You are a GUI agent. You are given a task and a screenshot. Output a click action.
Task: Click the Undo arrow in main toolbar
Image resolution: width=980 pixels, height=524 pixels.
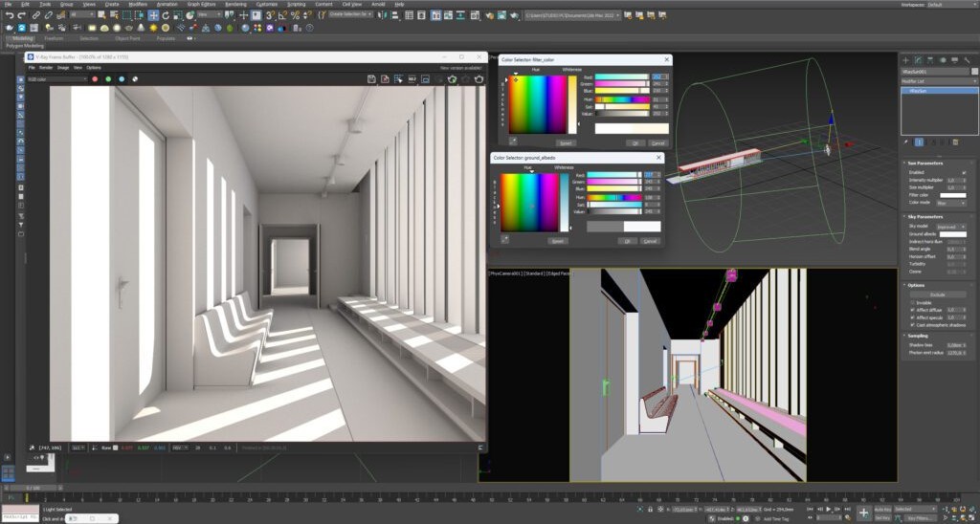pos(10,15)
